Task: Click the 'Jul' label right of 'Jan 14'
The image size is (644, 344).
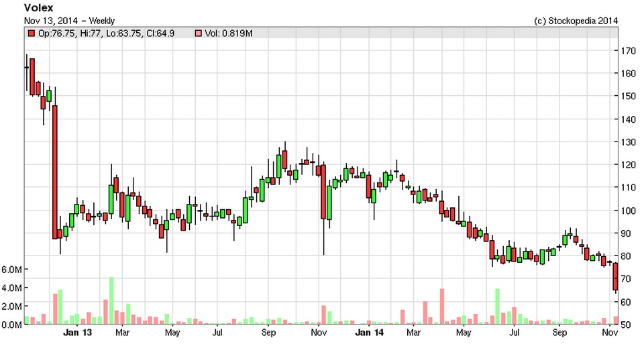Action: (513, 333)
